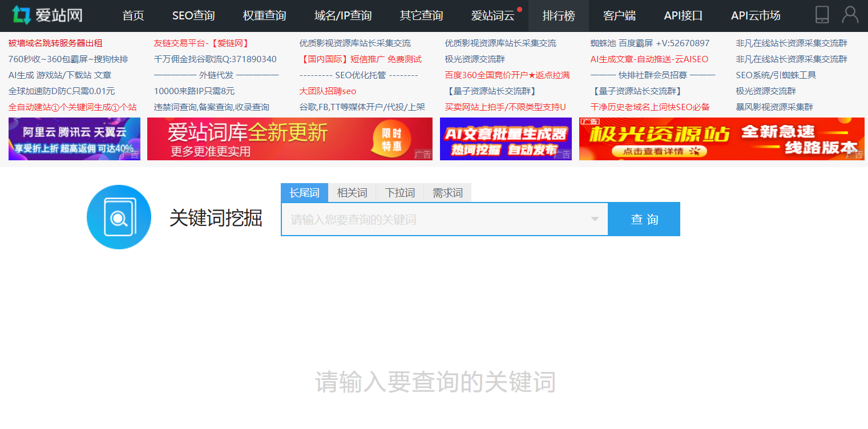868x429 pixels.
Task: Switch to the 相关词 tab
Action: [352, 193]
